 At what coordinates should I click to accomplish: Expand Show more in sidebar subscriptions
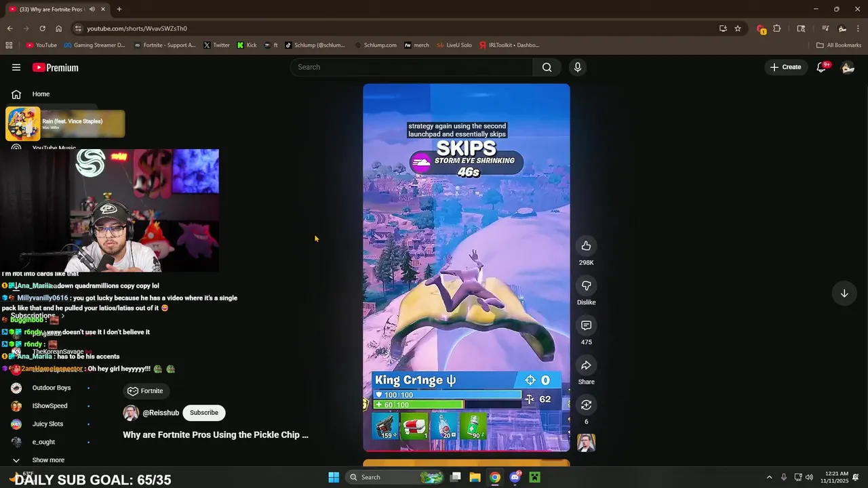click(x=48, y=460)
